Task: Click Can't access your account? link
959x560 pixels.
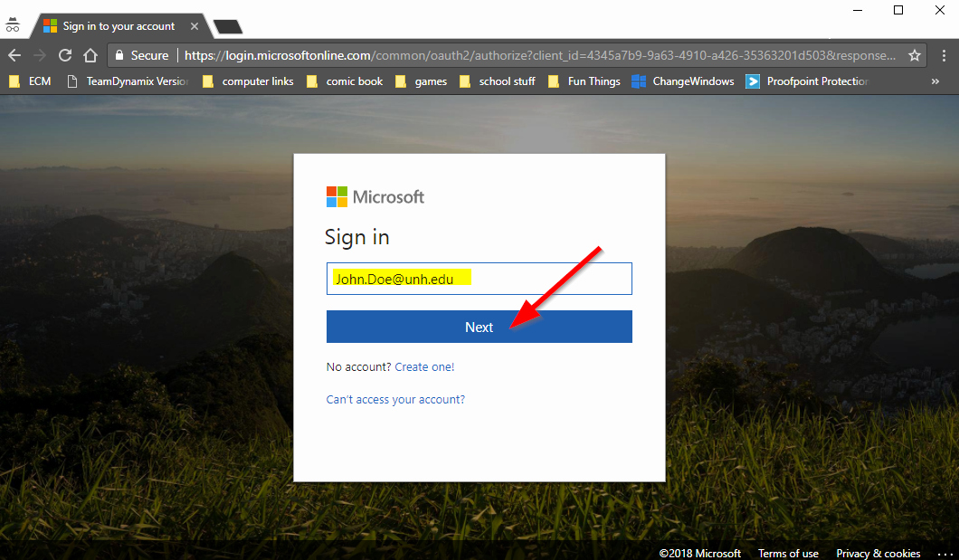Action: [x=395, y=399]
